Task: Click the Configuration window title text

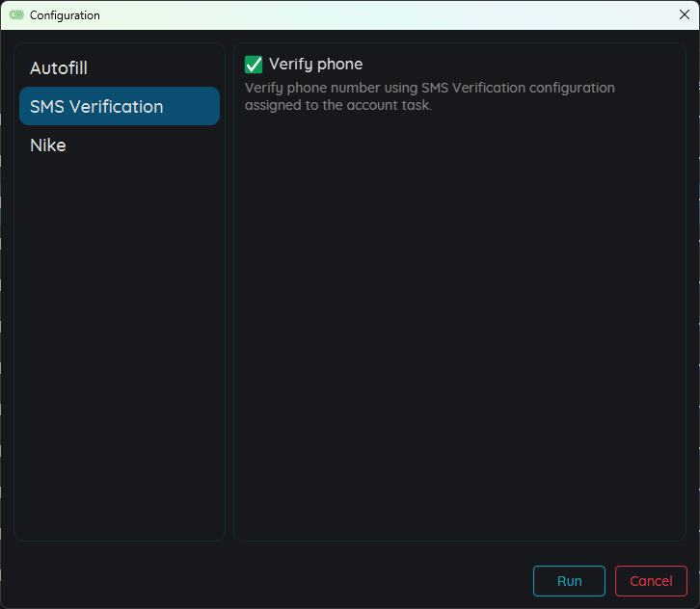Action: click(65, 15)
